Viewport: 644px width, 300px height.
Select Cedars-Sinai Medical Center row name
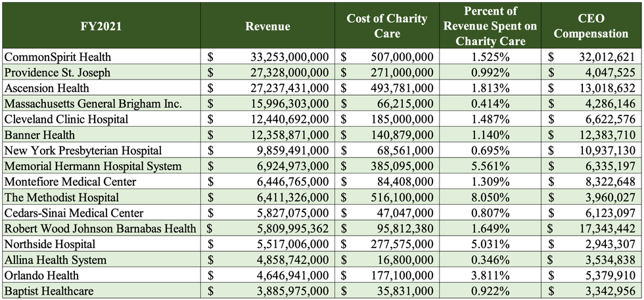coord(74,213)
